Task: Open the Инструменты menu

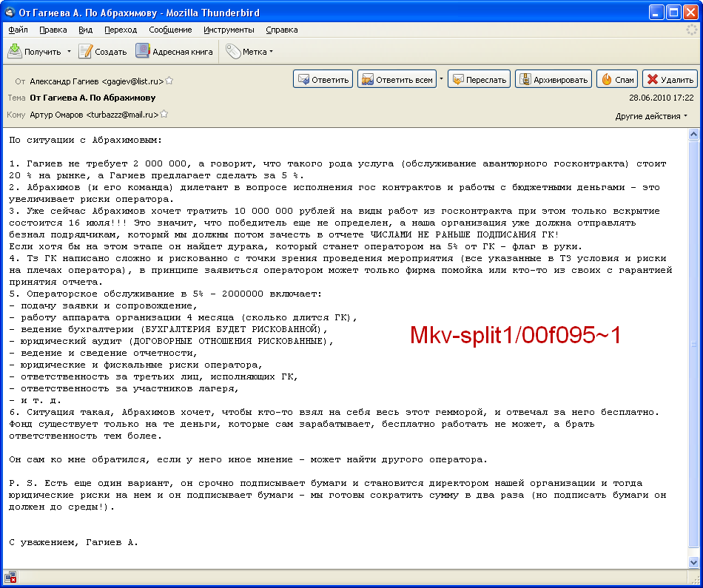Action: [229, 30]
